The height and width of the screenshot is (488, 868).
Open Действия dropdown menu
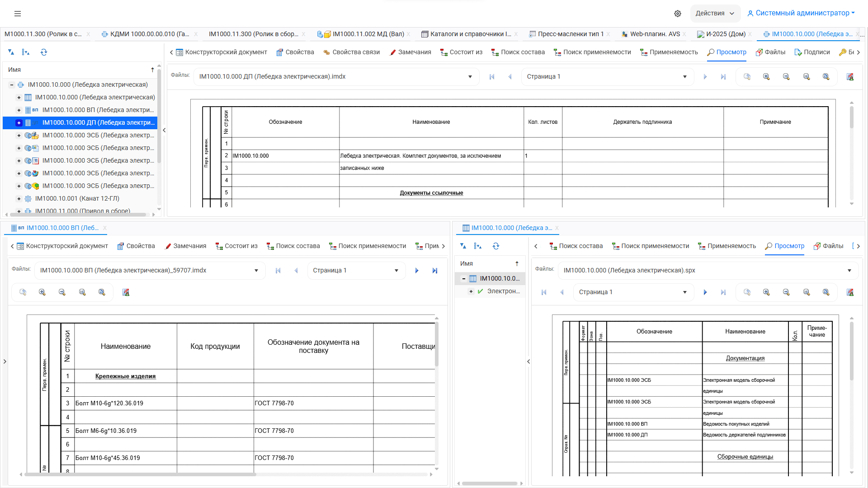coord(715,14)
